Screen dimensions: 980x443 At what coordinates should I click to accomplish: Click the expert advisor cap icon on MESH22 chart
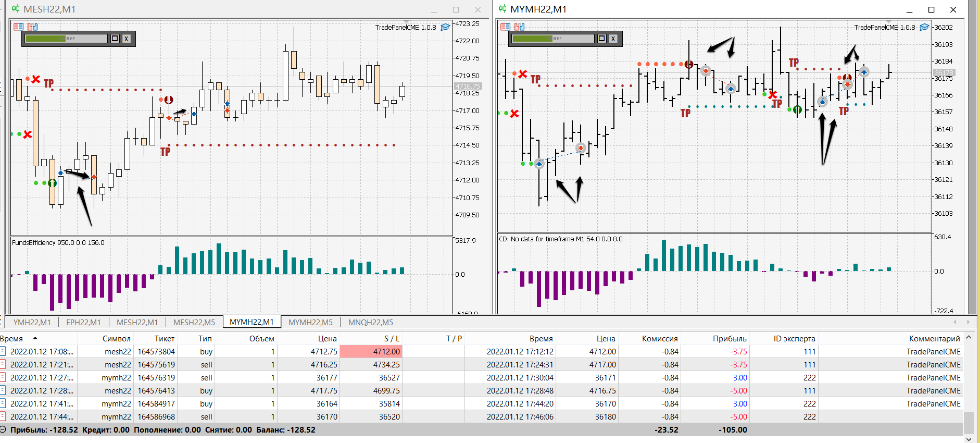445,27
